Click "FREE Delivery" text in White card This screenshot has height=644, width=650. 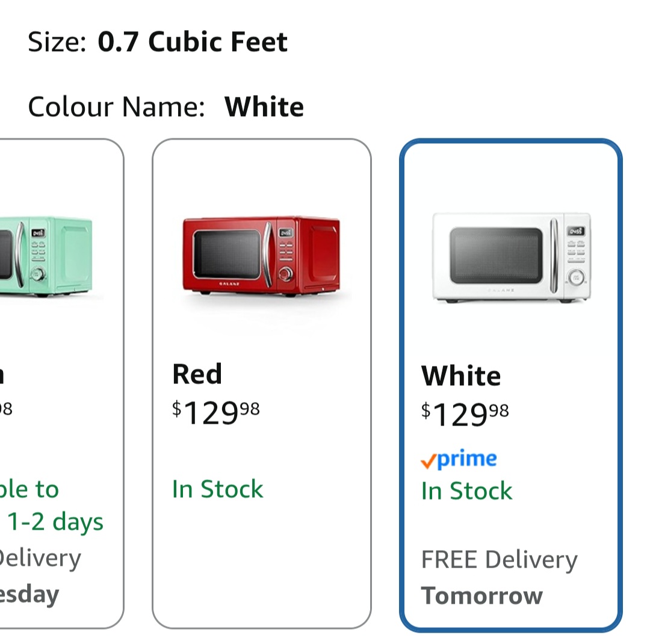tap(499, 560)
